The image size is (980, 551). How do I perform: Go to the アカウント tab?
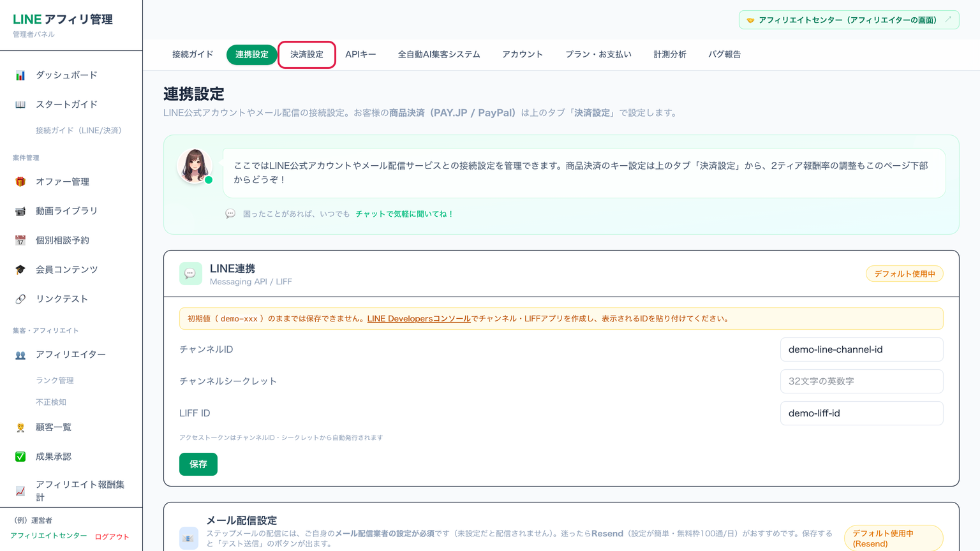523,55
